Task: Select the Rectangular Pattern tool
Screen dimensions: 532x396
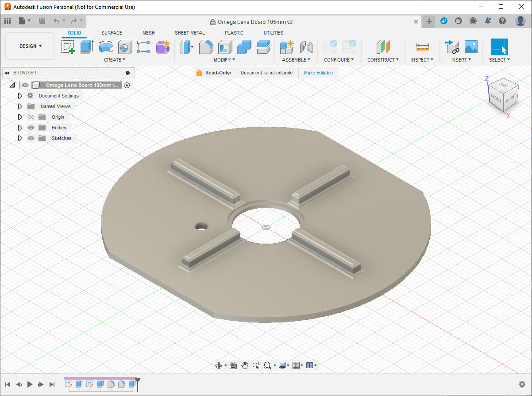Action: (144, 47)
